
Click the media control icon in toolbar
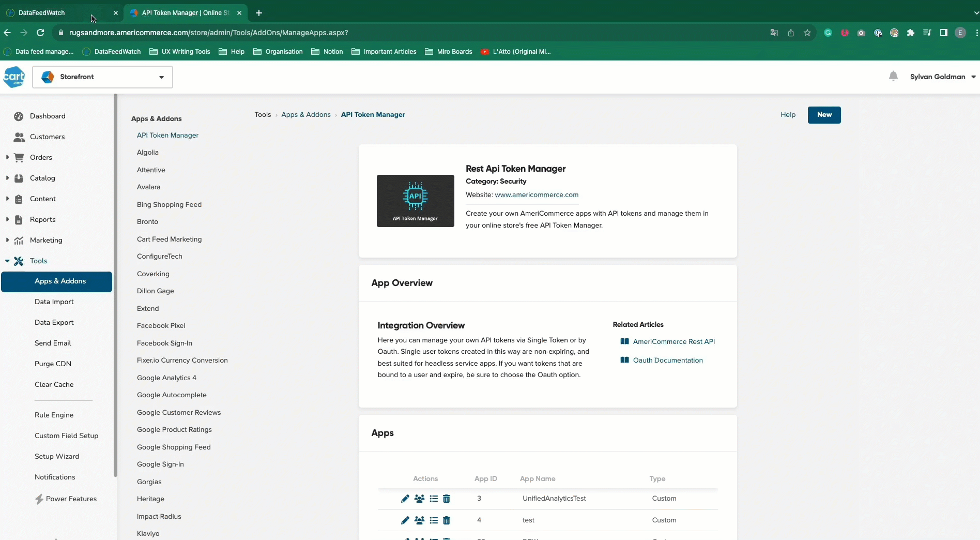[x=927, y=33]
